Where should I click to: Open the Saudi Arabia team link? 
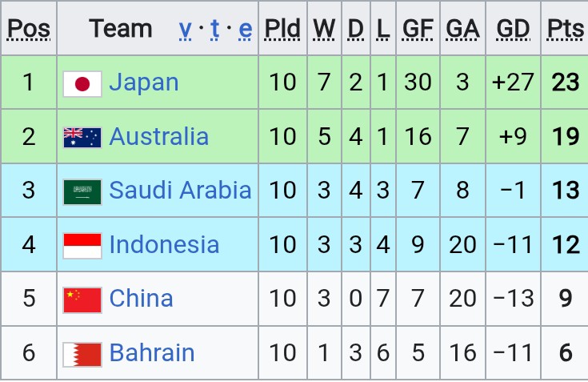[x=180, y=190]
